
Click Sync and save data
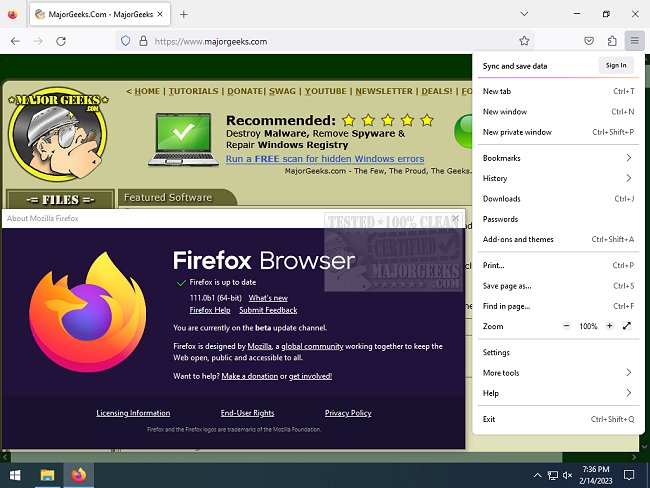(515, 66)
